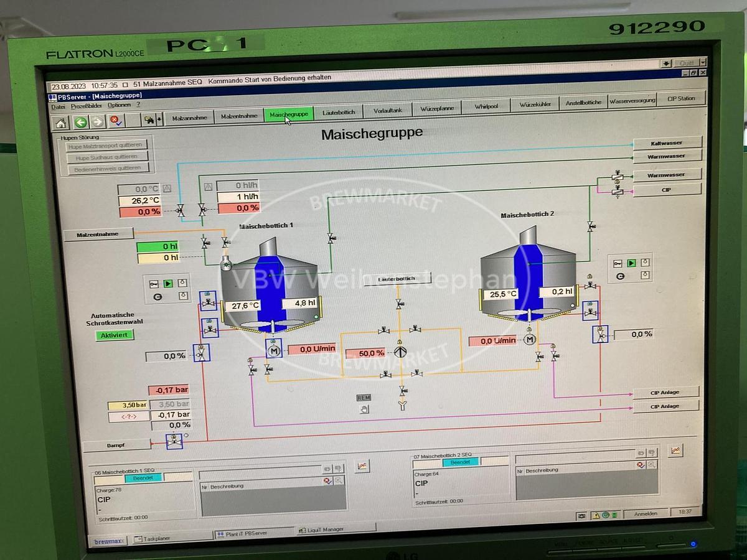Open the dropdown arrow next to the binoculars icon
This screenshot has width=747, height=560.
click(x=158, y=119)
